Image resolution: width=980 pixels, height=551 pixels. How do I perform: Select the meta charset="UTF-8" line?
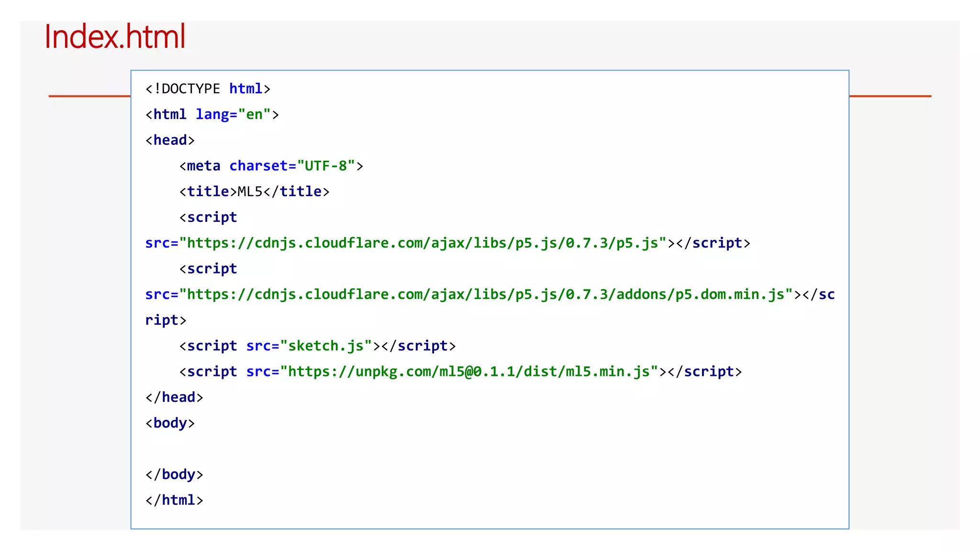[271, 166]
